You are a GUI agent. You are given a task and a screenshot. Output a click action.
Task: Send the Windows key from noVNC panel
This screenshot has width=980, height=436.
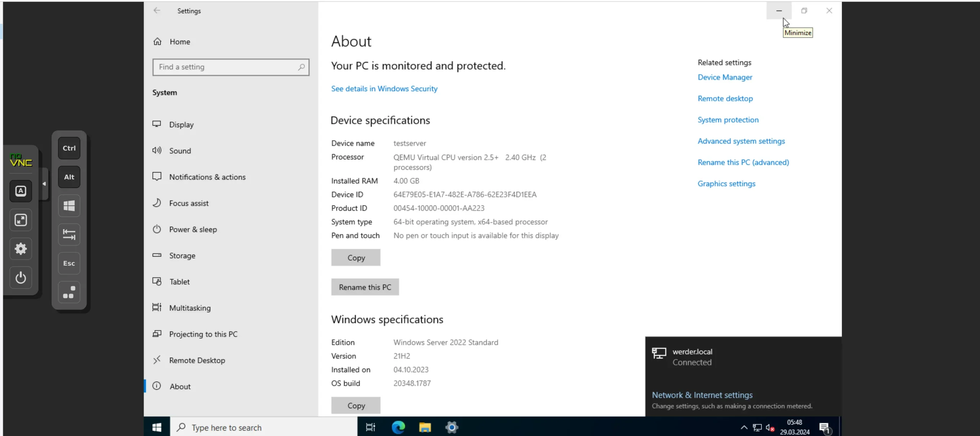coord(69,206)
